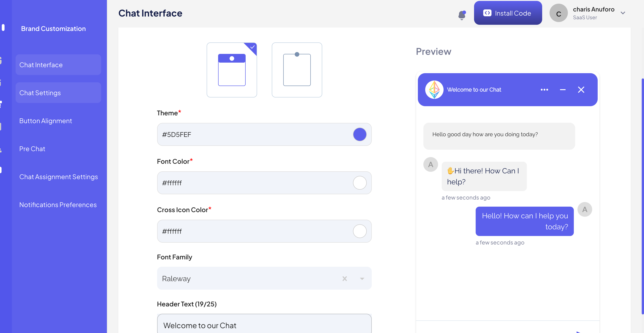The image size is (644, 333).
Task: Click the Install Code button
Action: pos(508,13)
